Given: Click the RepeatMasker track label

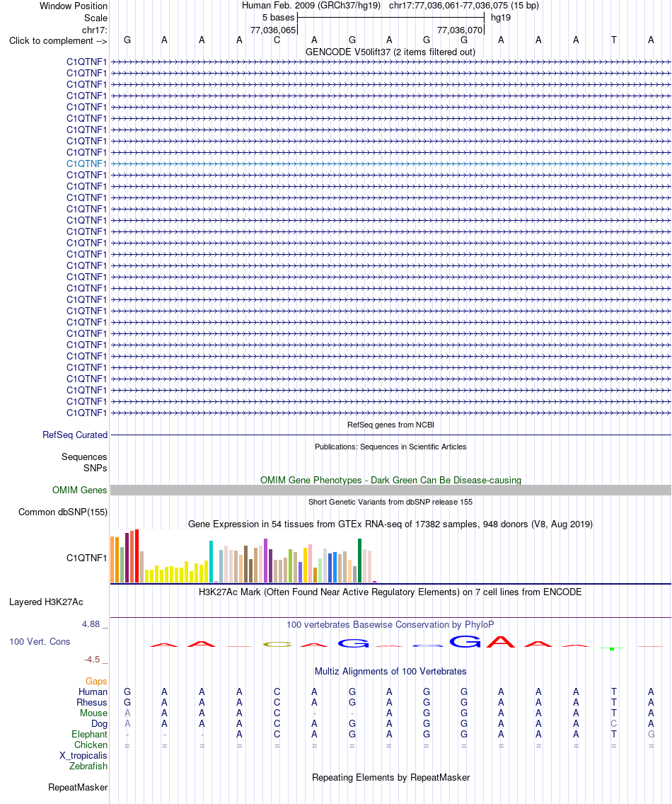Looking at the screenshot, I should 78,788.
